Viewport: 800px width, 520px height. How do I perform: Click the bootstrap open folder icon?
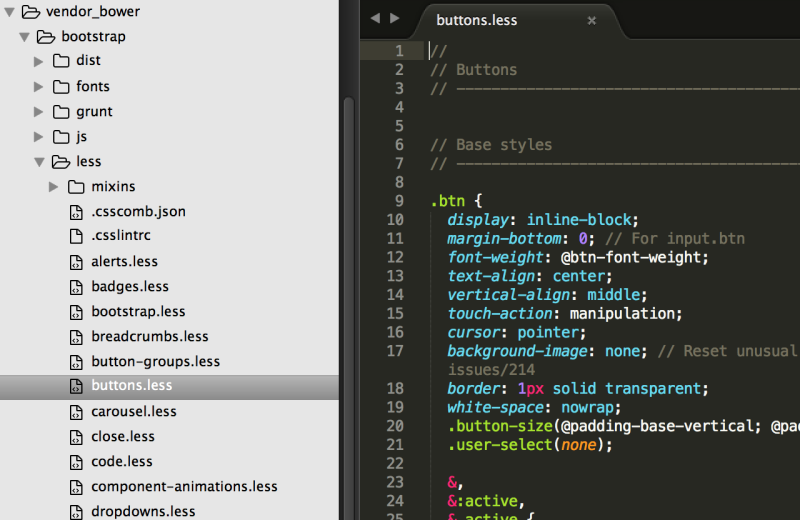pyautogui.click(x=46, y=37)
